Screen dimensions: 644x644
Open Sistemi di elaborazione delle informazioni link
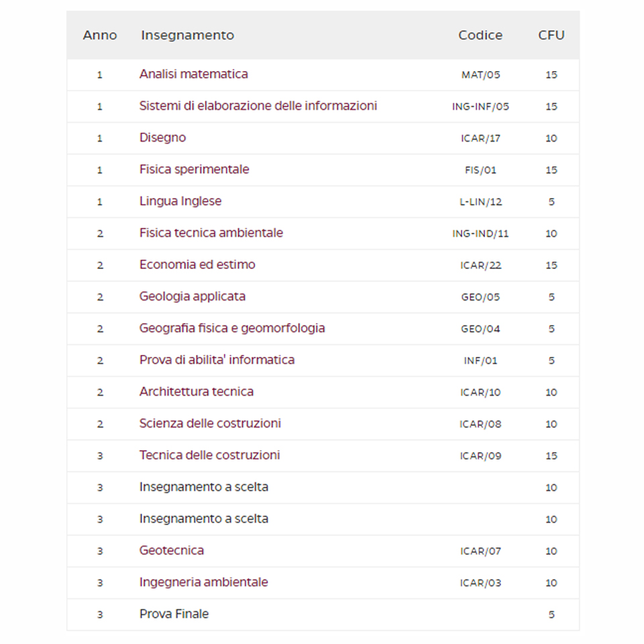click(258, 106)
